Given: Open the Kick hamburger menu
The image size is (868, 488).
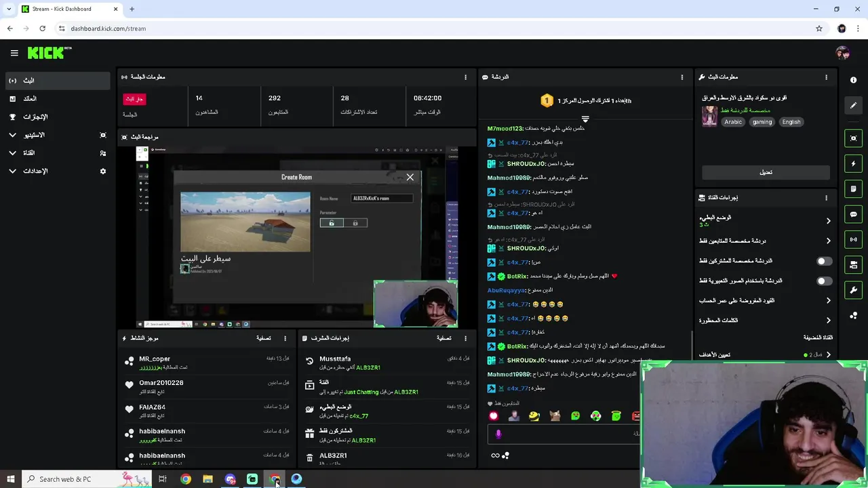Looking at the screenshot, I should coord(14,53).
